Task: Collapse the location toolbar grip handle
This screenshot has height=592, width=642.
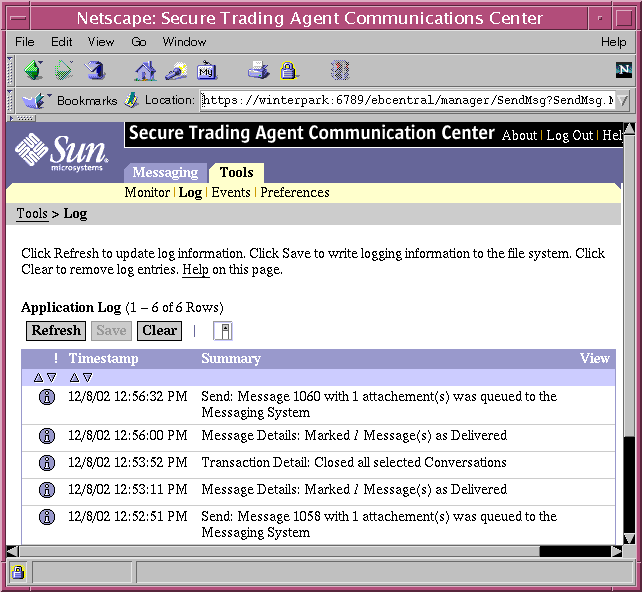Action: [x=11, y=101]
